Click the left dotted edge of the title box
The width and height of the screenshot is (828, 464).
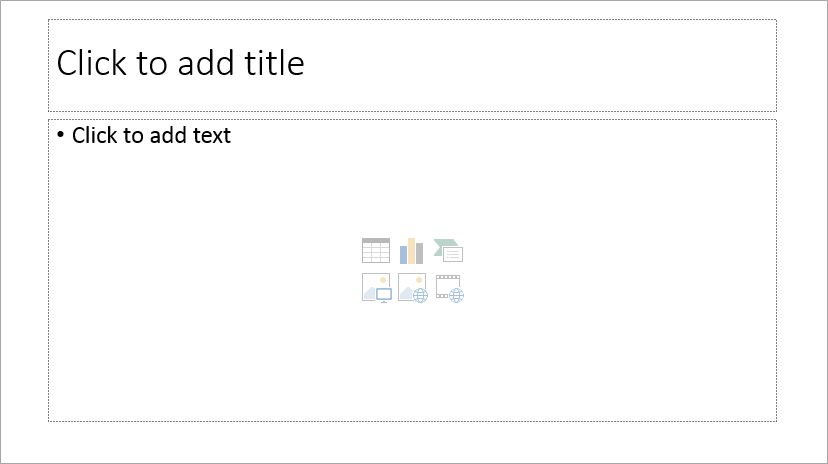[x=49, y=65]
